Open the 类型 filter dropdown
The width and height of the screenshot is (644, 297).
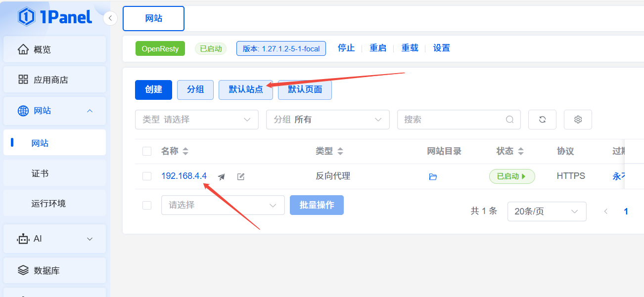click(x=196, y=120)
